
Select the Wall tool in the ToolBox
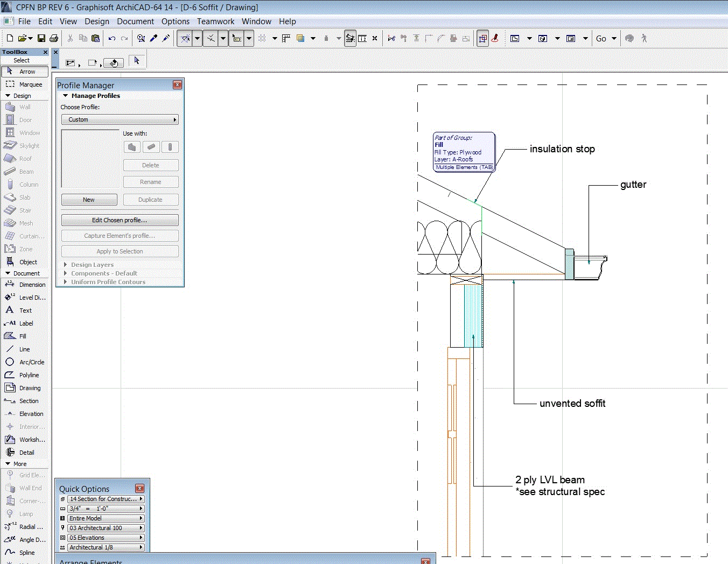pos(24,107)
